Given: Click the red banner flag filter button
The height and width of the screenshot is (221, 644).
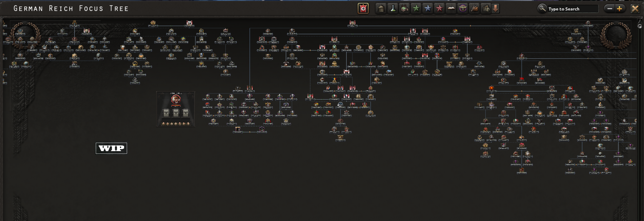Looking at the screenshot, I should coord(363,9).
